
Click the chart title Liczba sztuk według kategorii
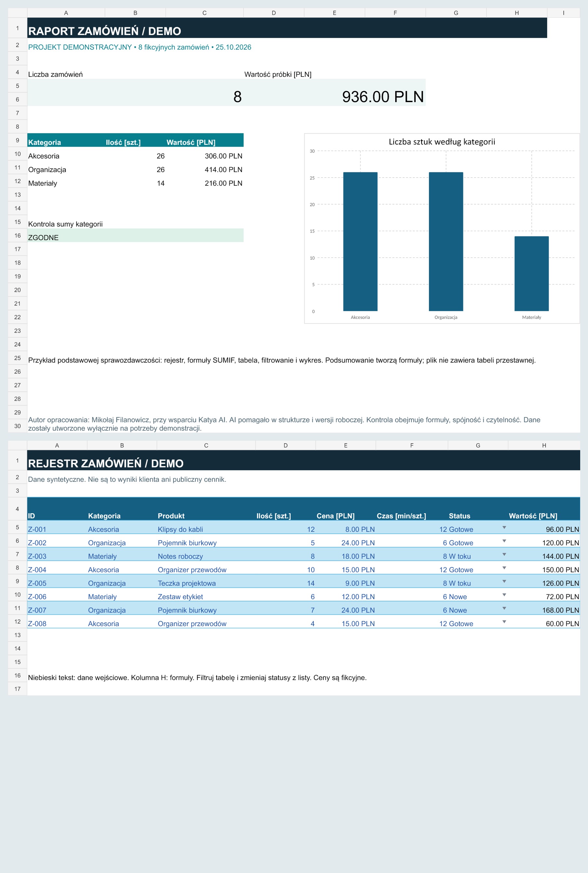pos(442,142)
